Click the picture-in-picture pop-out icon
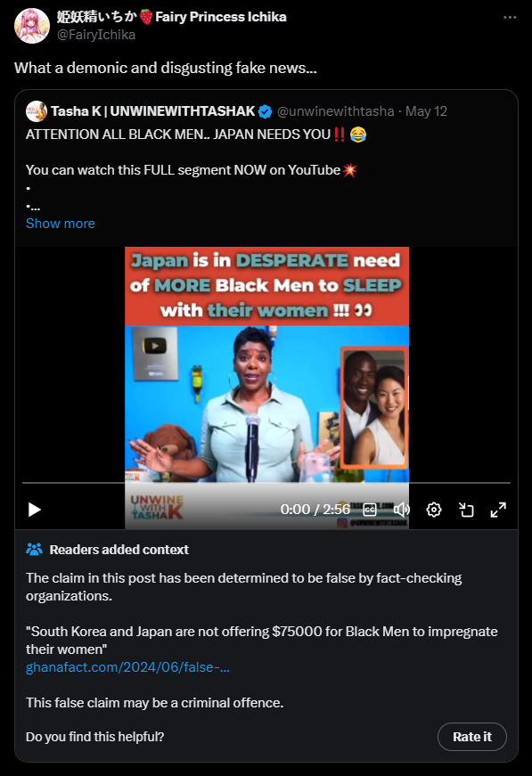532x776 pixels. 466,510
